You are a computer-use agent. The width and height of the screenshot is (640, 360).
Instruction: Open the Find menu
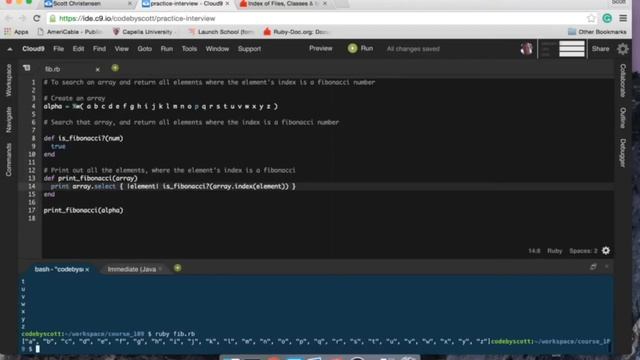[99, 49]
